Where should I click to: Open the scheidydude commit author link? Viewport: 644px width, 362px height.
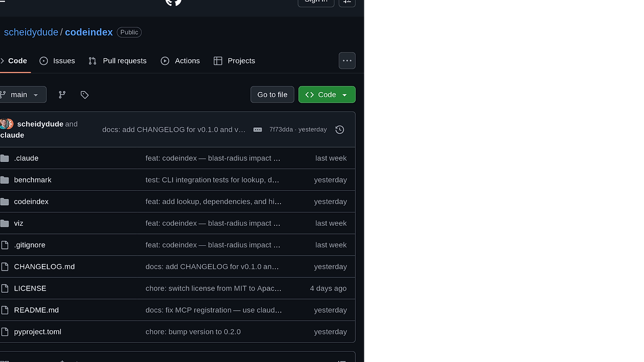pos(40,124)
